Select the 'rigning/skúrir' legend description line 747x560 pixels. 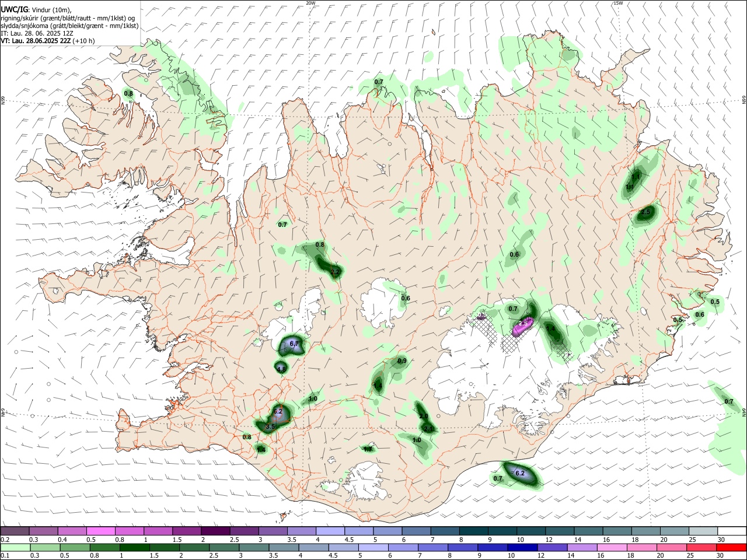click(x=68, y=17)
